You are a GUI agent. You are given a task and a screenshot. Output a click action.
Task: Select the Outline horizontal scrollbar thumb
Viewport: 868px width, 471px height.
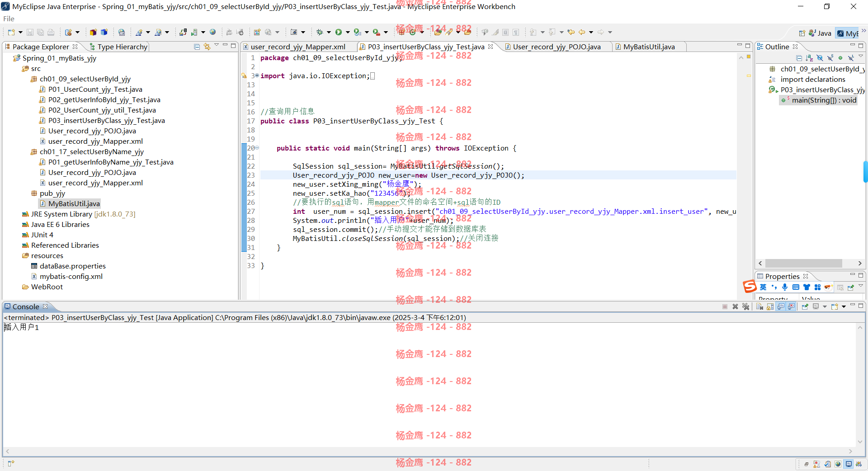[x=803, y=263]
